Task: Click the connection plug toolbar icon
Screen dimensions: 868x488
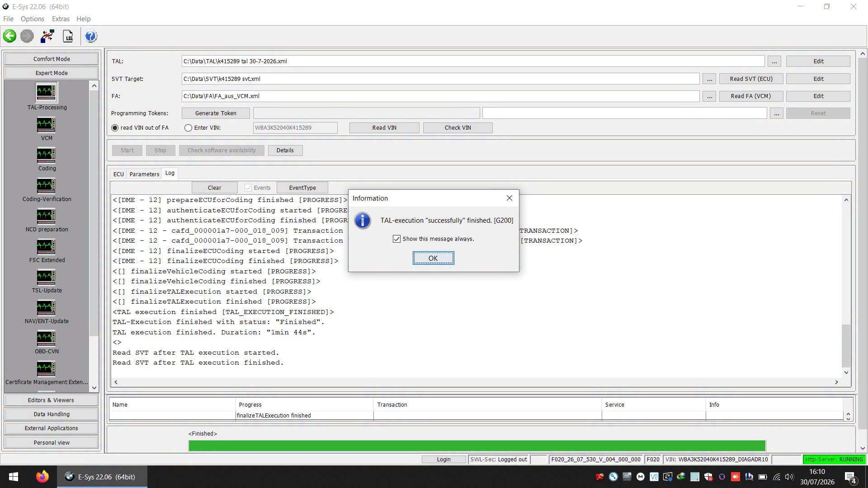Action: point(47,36)
